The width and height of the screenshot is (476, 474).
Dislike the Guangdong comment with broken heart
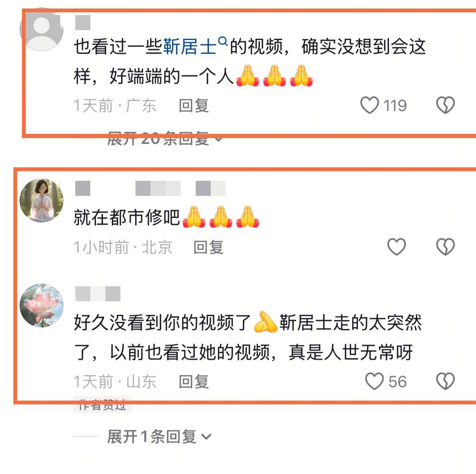coord(445,105)
